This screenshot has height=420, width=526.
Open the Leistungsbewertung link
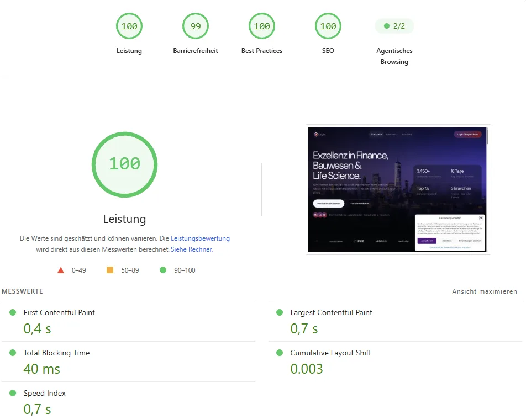pos(200,238)
